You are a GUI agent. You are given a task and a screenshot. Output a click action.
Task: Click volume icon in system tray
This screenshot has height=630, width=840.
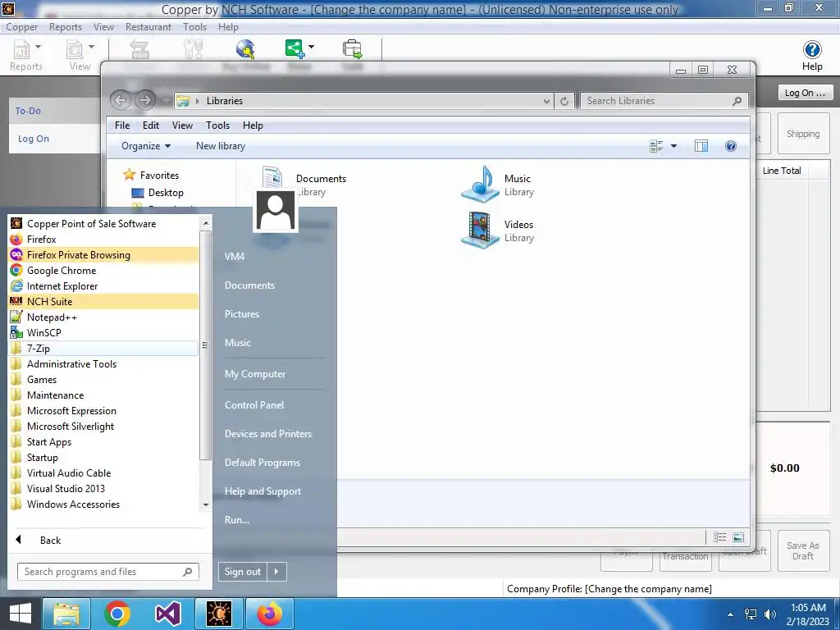[x=769, y=614]
